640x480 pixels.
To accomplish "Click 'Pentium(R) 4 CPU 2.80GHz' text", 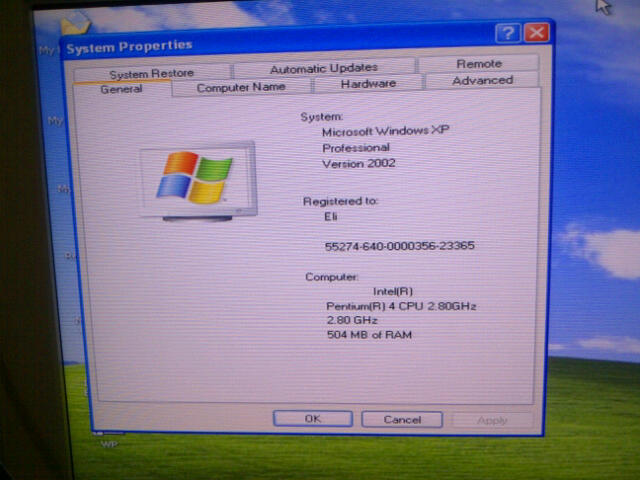I will (401, 306).
